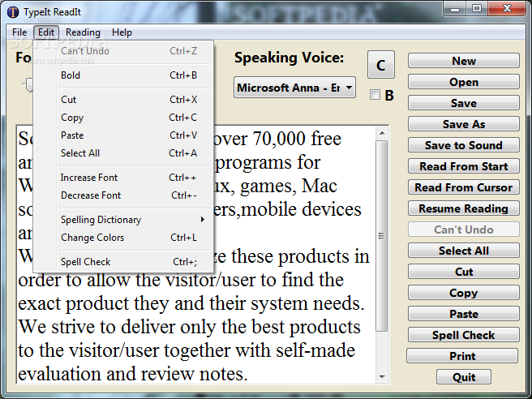
Task: Click the Copy side button
Action: pos(463,292)
